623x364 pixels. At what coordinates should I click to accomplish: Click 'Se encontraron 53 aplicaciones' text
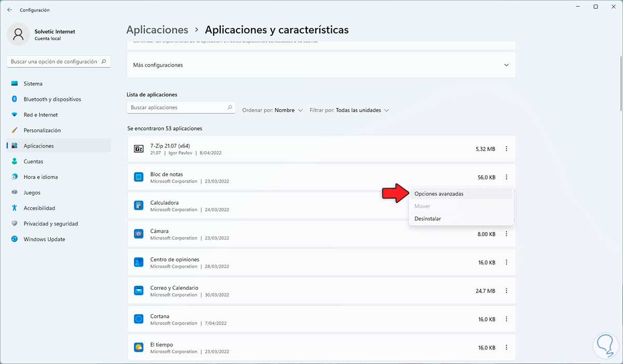tap(165, 128)
